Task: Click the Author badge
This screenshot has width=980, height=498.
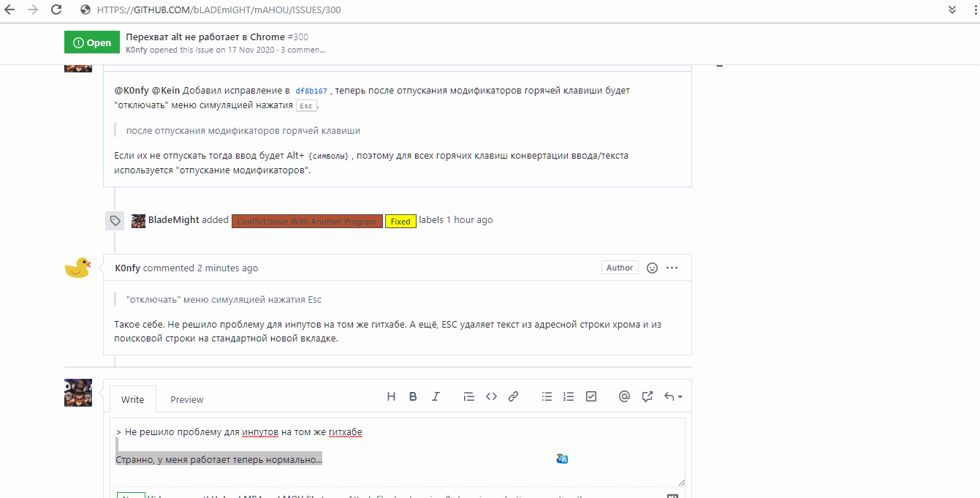Action: tap(620, 268)
